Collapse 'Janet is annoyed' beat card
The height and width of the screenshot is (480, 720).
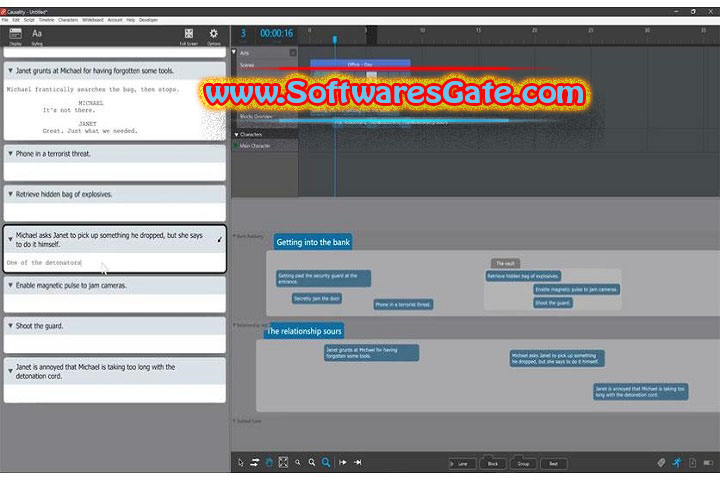coord(10,371)
